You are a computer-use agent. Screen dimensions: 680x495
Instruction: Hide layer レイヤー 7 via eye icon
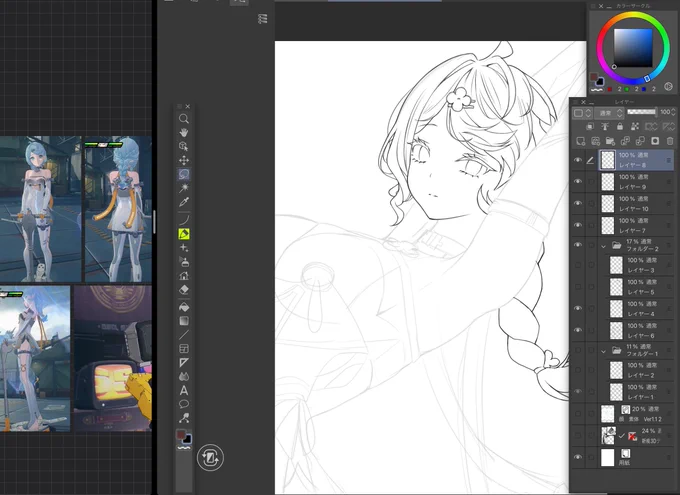pyautogui.click(x=578, y=225)
